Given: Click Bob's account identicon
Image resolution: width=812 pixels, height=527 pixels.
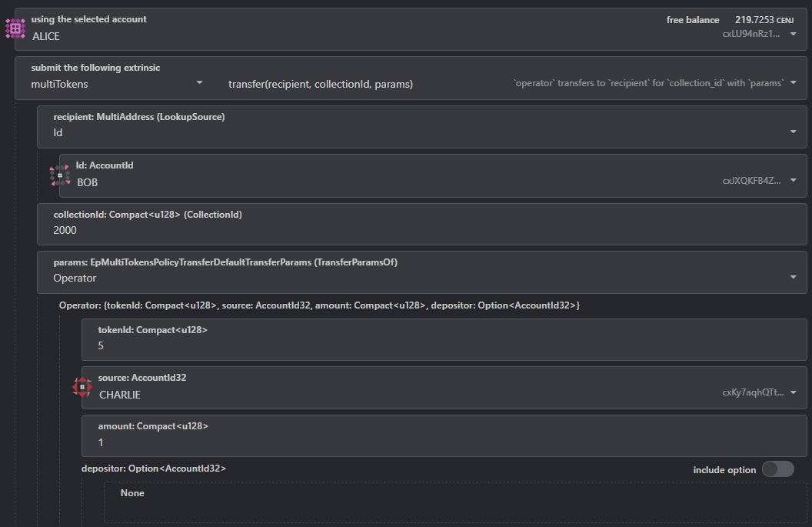Looking at the screenshot, I should 60,175.
